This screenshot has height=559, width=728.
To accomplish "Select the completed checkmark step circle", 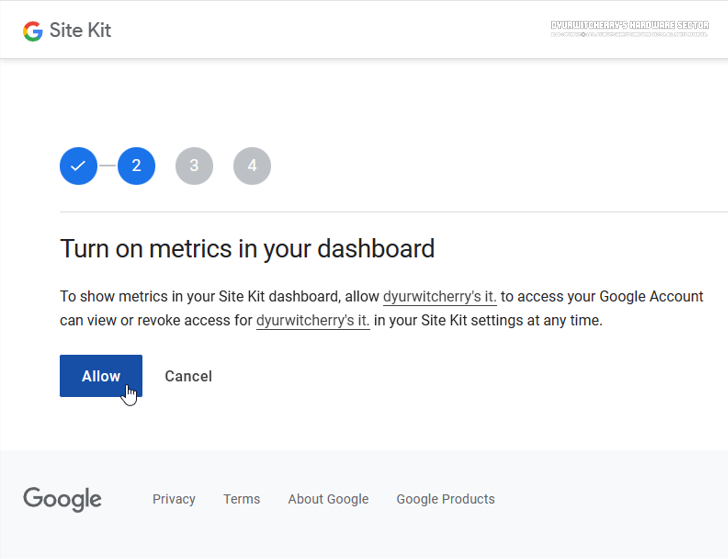I will (78, 166).
